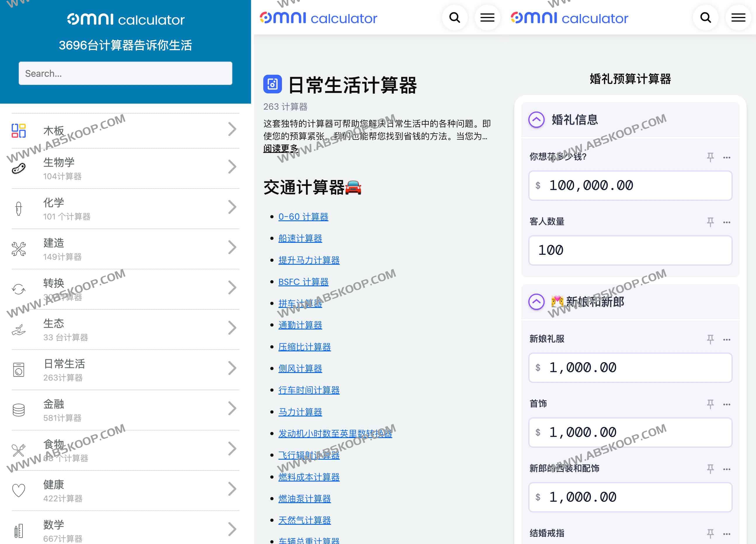The width and height of the screenshot is (756, 544).
Task: Open the 燃料成本计算器 link
Action: pyautogui.click(x=309, y=477)
